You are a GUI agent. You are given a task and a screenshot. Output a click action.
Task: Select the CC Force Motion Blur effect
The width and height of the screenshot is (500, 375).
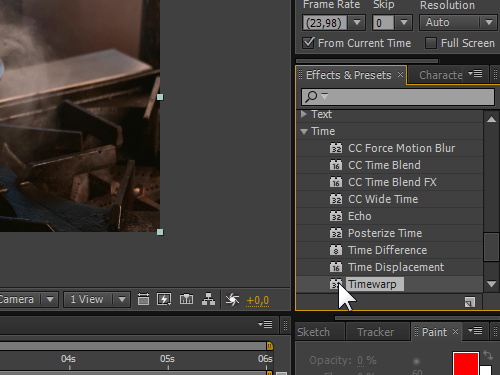[402, 148]
